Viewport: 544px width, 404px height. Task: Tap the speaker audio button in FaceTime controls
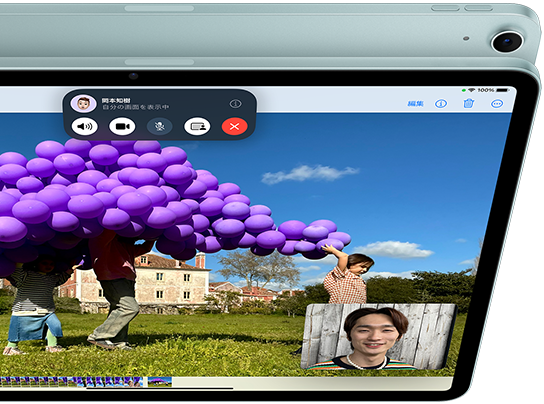[x=84, y=126]
